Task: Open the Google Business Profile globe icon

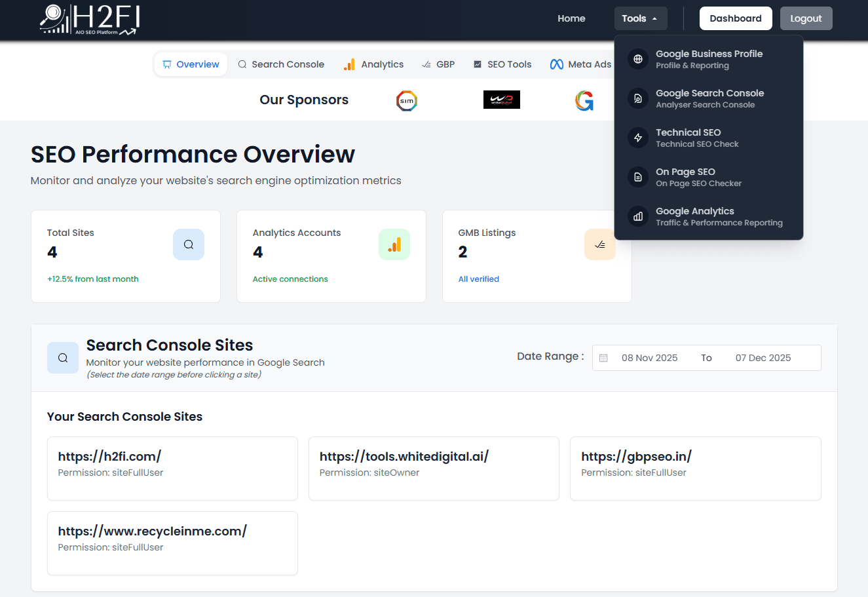Action: point(637,59)
